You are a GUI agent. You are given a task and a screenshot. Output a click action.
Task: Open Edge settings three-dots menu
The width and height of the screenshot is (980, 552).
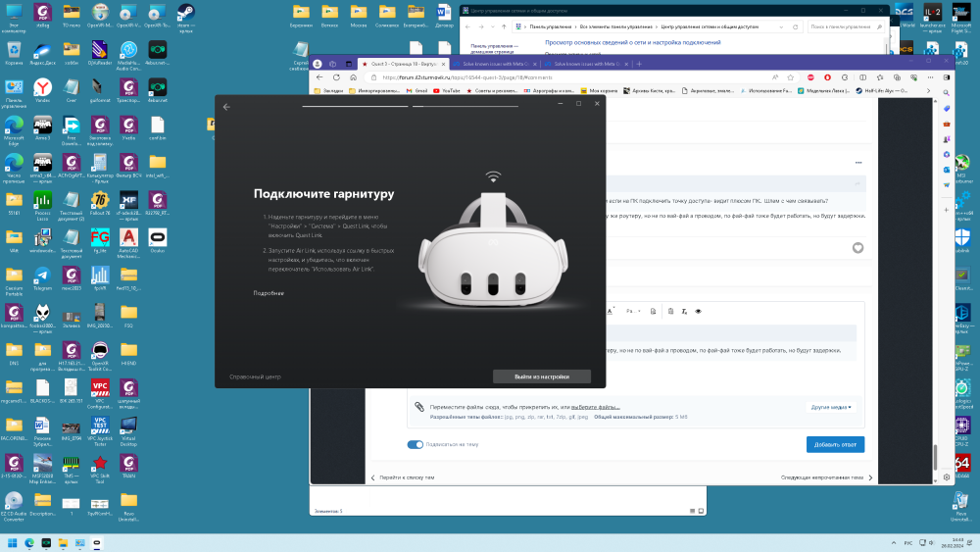pos(930,77)
